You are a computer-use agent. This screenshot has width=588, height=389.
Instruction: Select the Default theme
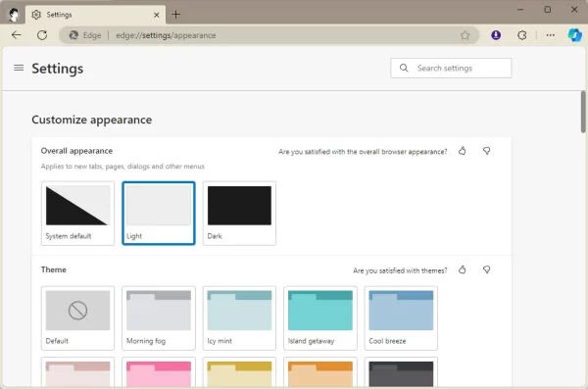[x=77, y=318]
